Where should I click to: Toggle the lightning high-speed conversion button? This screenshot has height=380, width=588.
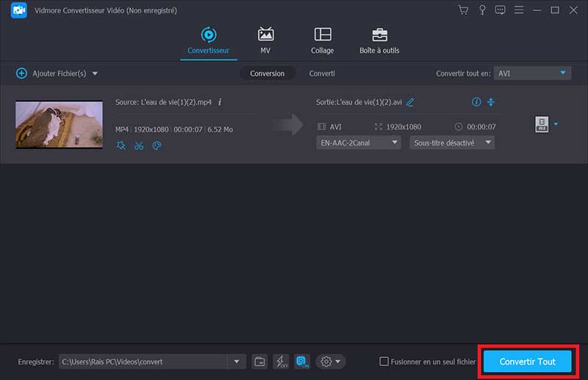281,362
